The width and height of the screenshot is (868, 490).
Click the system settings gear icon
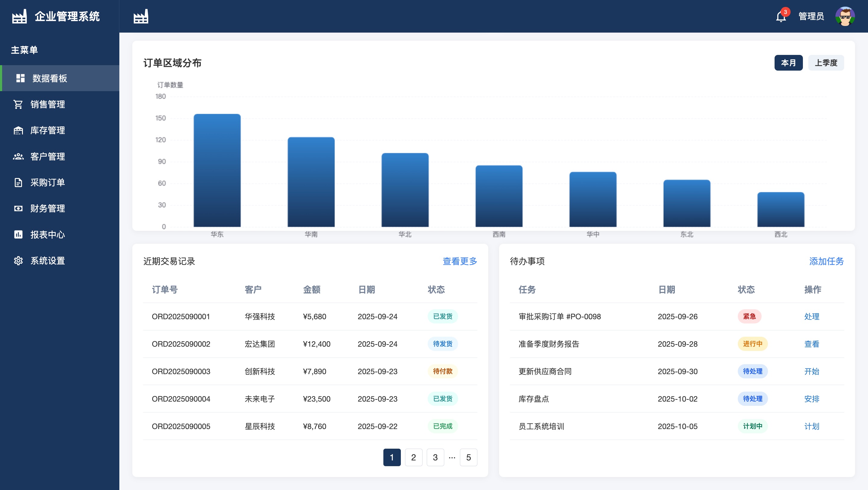(x=18, y=261)
